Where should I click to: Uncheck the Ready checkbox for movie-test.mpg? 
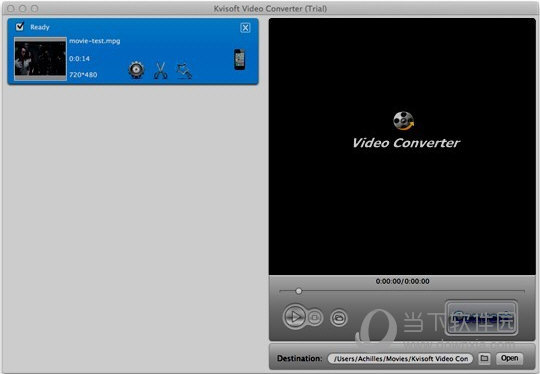click(x=20, y=27)
